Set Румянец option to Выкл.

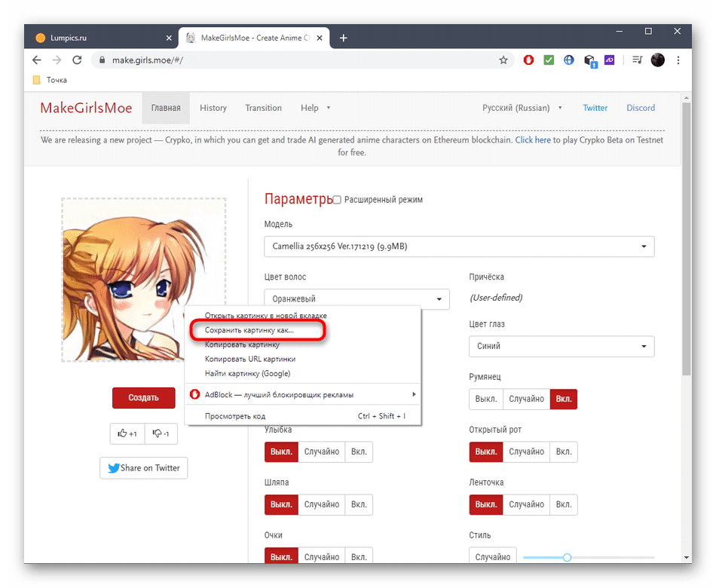point(485,399)
